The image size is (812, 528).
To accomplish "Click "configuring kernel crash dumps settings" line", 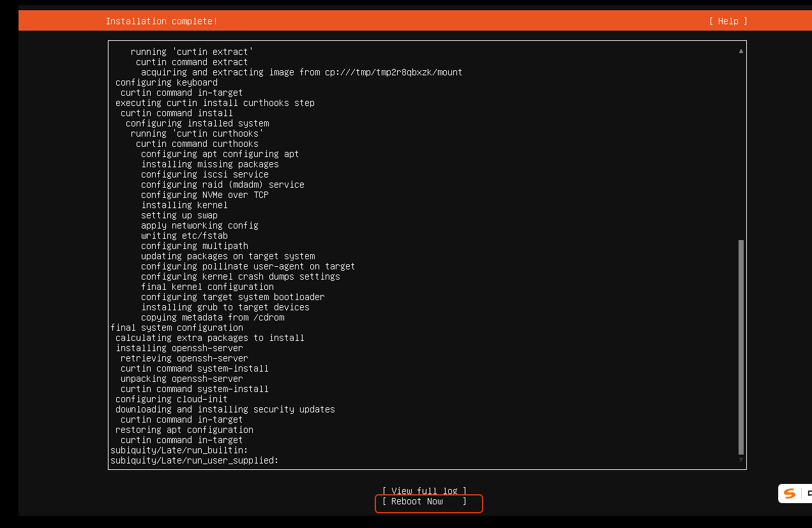I will pyautogui.click(x=241, y=276).
